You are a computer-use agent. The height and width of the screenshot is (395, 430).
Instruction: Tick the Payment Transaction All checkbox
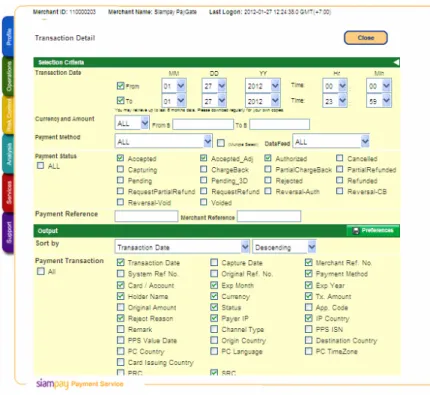click(41, 271)
